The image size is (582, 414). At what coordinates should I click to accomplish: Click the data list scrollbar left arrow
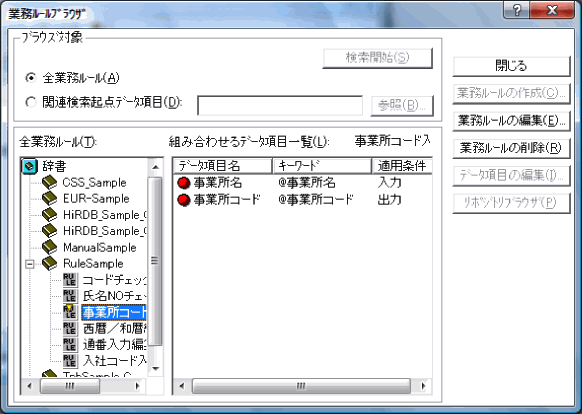coord(182,386)
